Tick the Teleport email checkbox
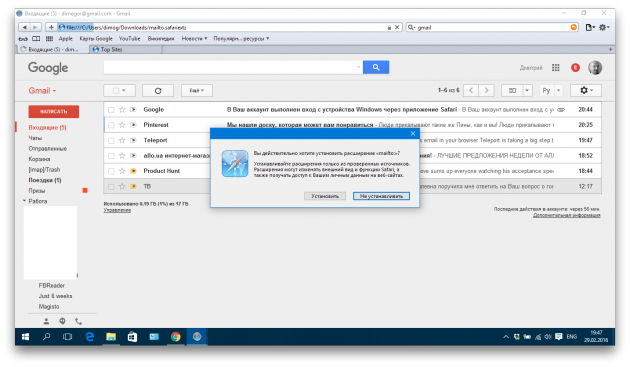Viewport: 630px width, 367px height. (x=111, y=141)
